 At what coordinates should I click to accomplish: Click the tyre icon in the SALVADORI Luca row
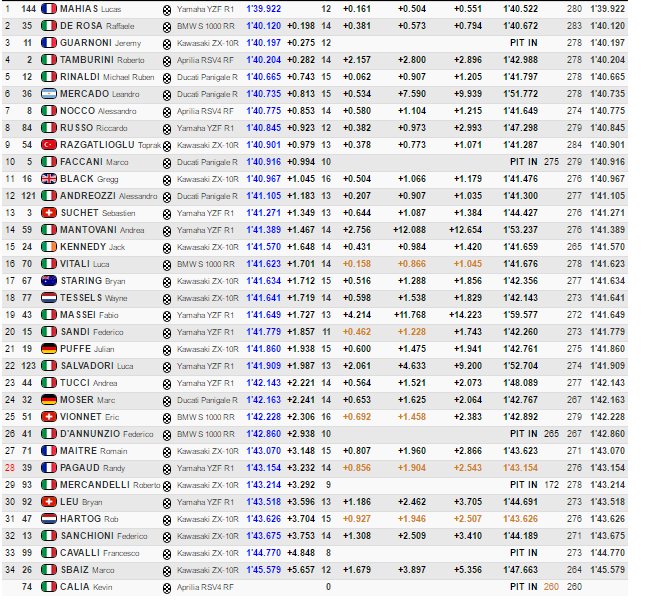(x=167, y=367)
